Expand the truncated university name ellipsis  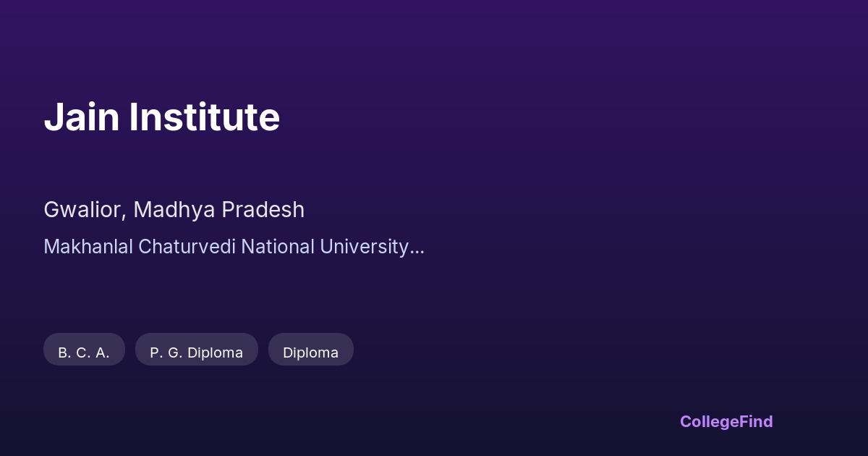click(417, 248)
